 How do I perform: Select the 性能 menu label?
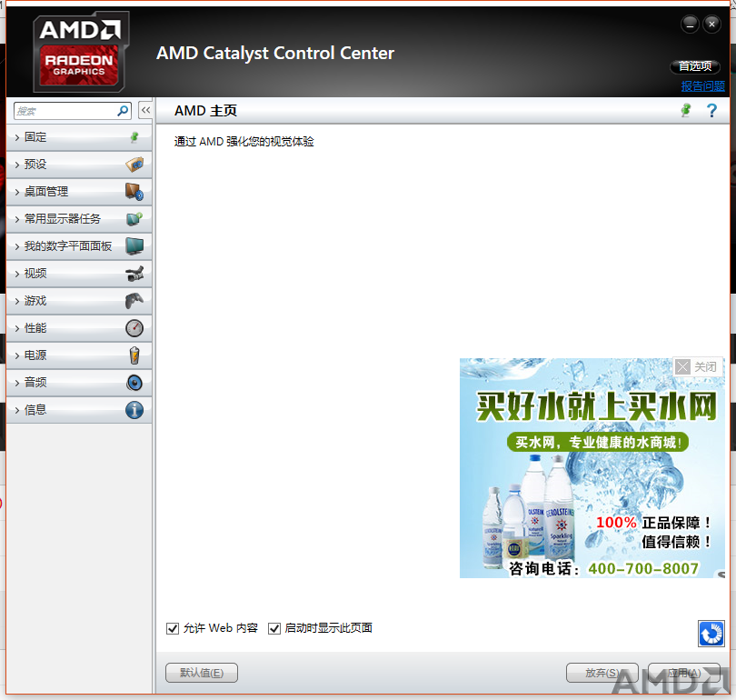click(x=35, y=327)
